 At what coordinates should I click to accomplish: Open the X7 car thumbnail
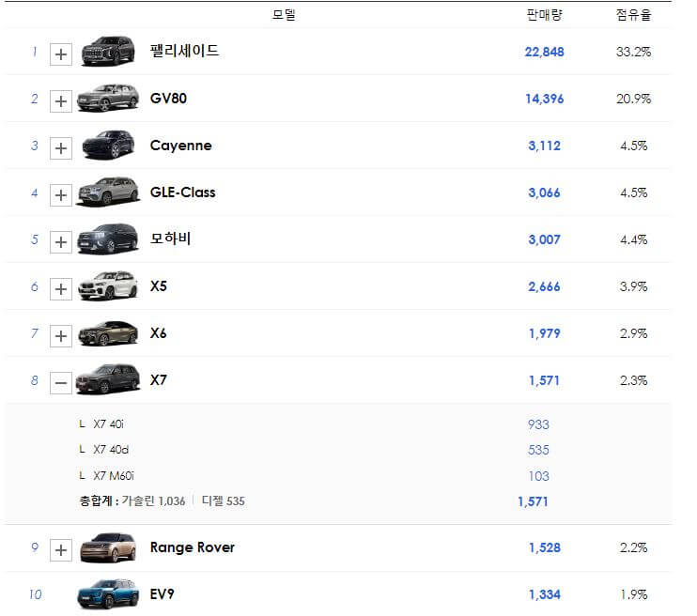[108, 379]
